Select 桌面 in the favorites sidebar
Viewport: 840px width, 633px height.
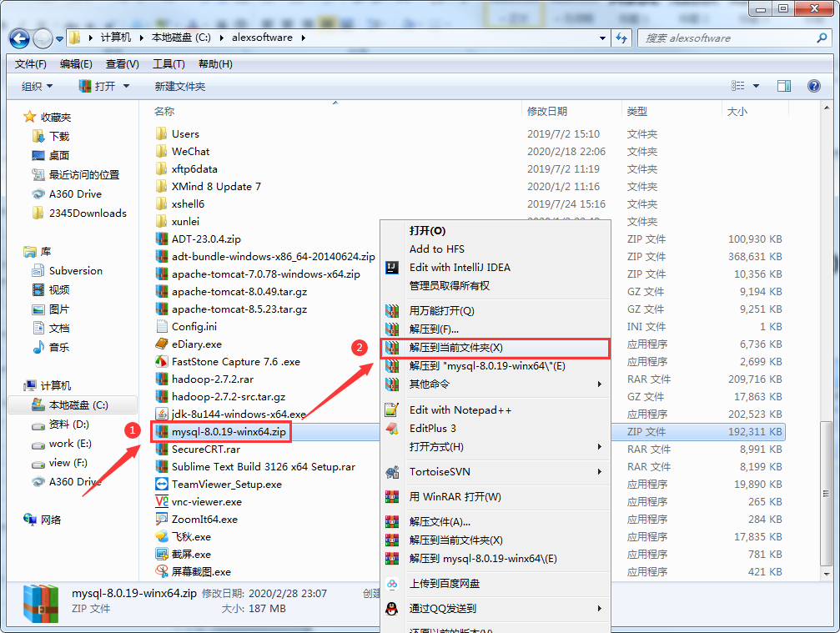[59, 155]
